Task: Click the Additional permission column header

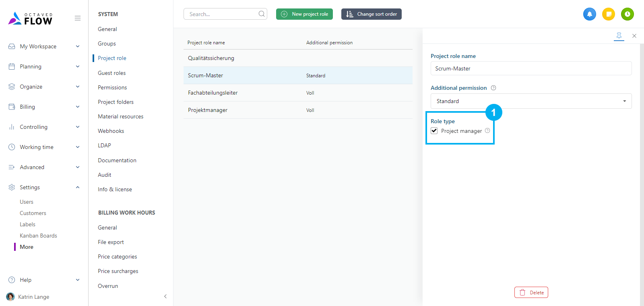Action: pos(329,43)
